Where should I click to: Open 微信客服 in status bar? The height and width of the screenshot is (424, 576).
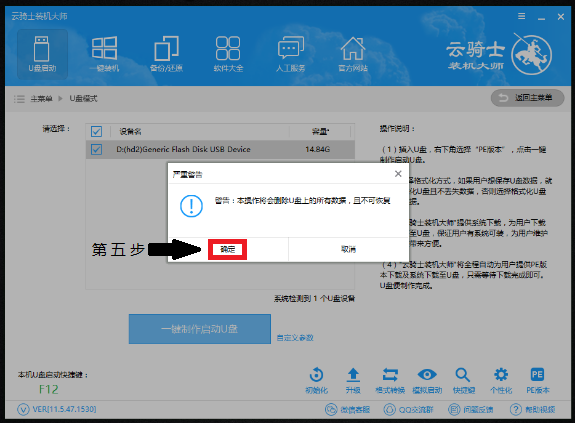(x=348, y=409)
